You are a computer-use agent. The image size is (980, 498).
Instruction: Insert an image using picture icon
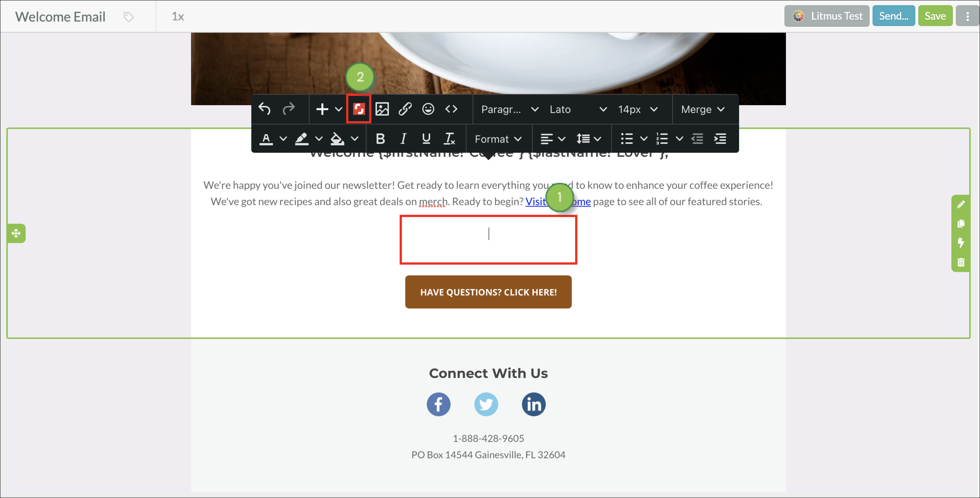tap(382, 109)
